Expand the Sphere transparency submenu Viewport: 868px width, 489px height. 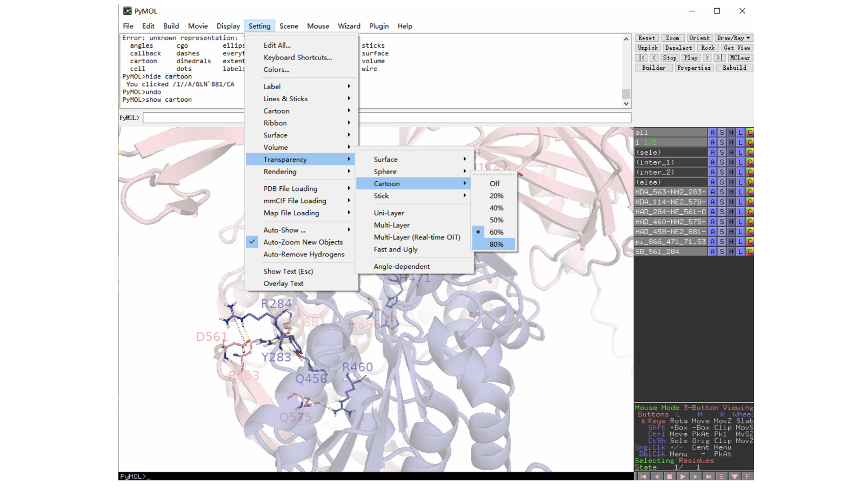415,171
